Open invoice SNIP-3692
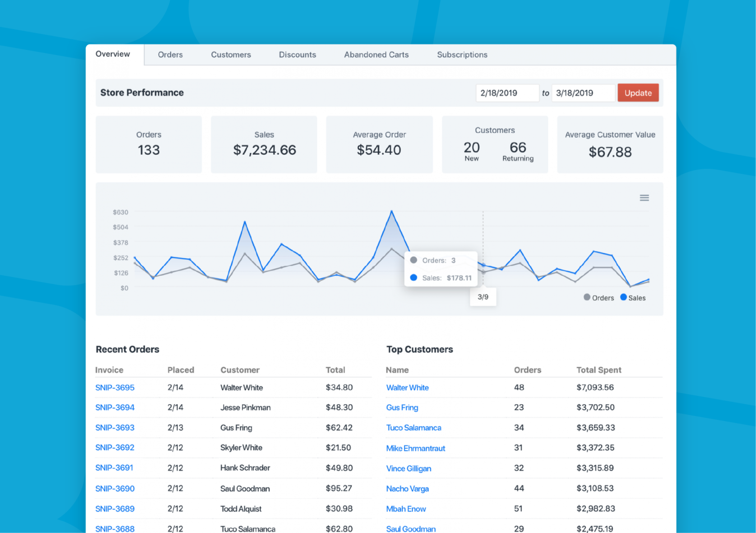This screenshot has width=756, height=533. tap(115, 447)
